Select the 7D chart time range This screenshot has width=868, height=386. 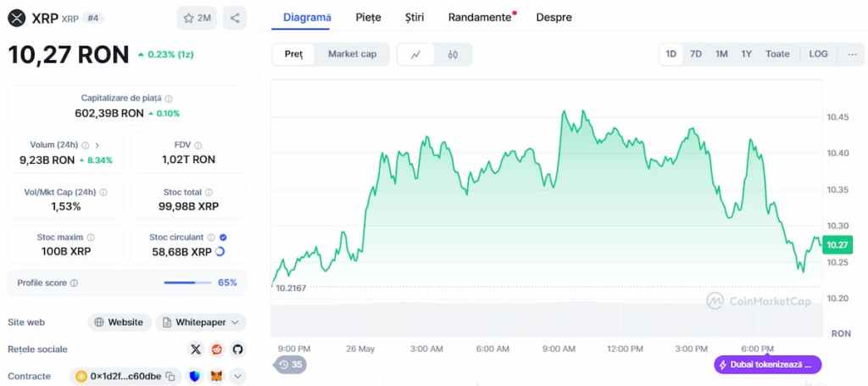coord(696,54)
